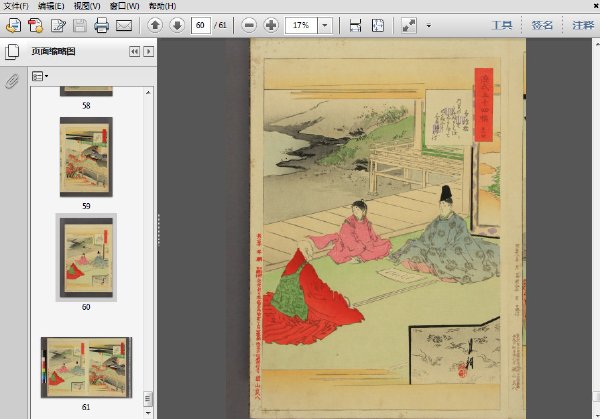Zoom out with the minus button
This screenshot has width=600, height=419.
point(249,25)
